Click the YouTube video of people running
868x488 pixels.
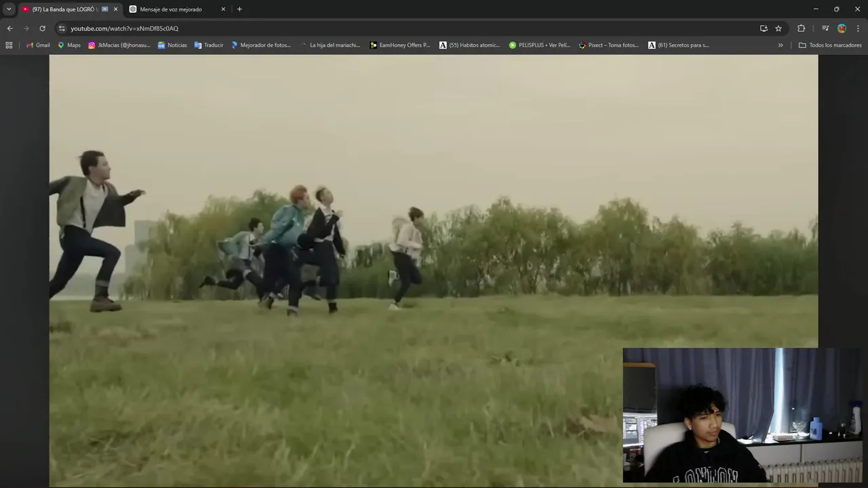click(433, 270)
